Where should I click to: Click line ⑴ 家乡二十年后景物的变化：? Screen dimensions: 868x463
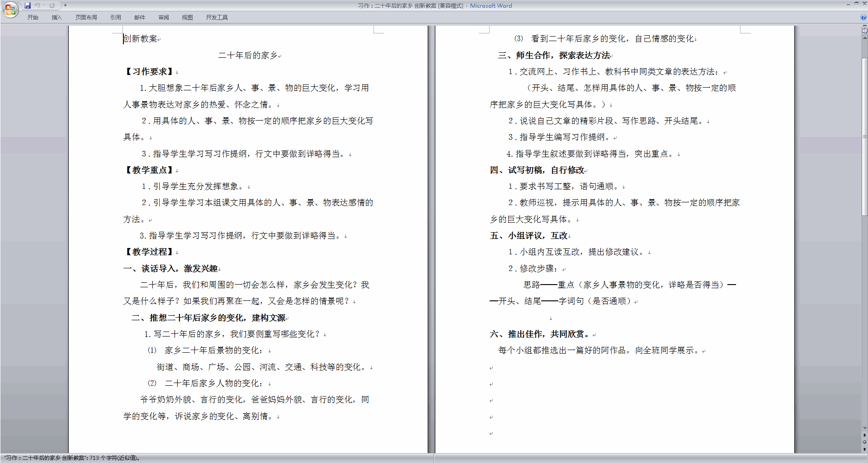207,350
